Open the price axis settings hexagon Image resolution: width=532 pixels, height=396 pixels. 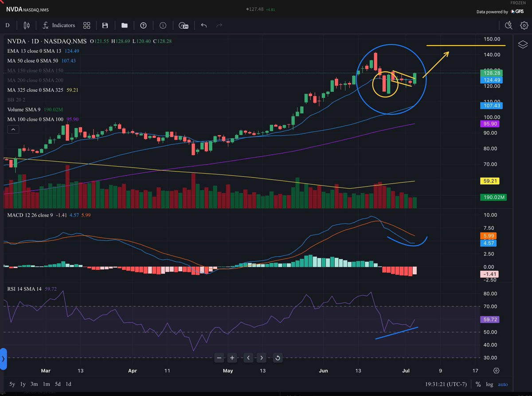coord(496,370)
